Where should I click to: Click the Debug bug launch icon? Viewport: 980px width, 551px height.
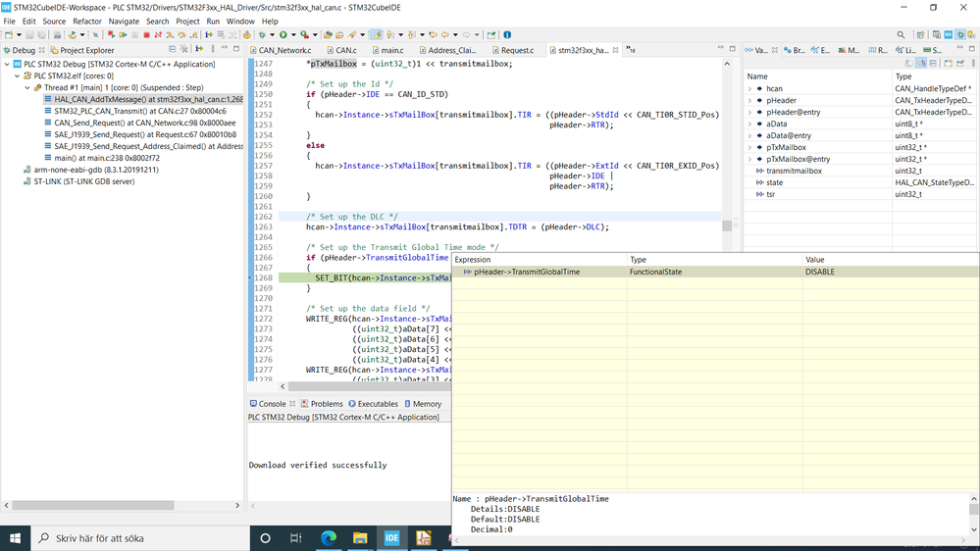[261, 35]
